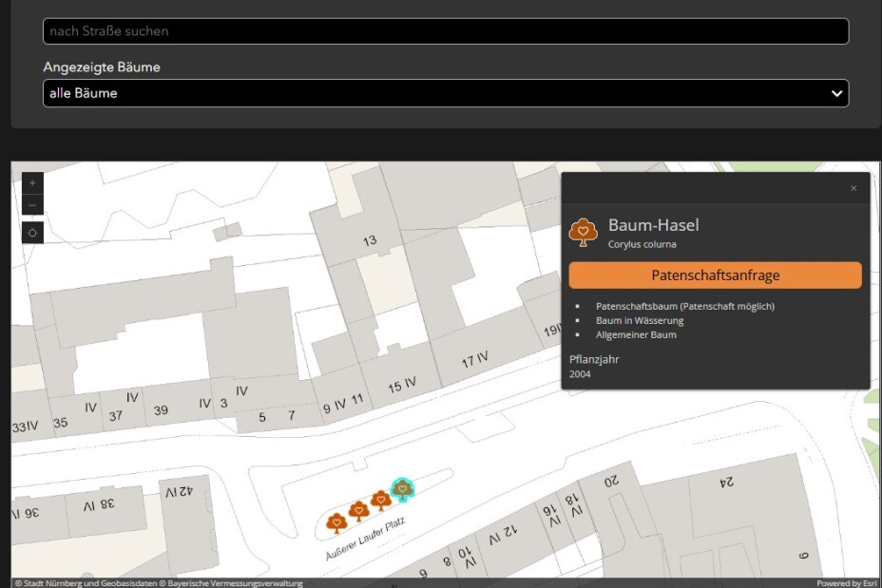Click building 15 IV on the map
This screenshot has width=882, height=588.
pyautogui.click(x=402, y=385)
